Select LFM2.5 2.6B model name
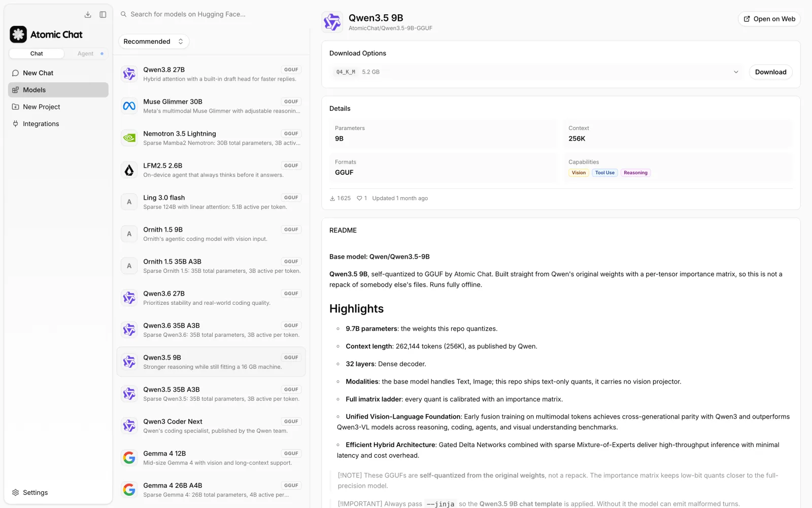Screen dimensions: 812x508 (162, 166)
